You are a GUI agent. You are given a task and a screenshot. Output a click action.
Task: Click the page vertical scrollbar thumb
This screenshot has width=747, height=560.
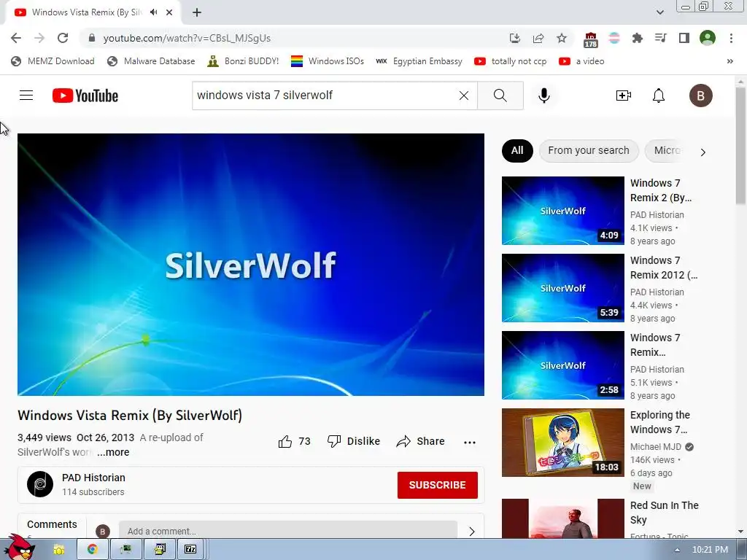pos(741,146)
